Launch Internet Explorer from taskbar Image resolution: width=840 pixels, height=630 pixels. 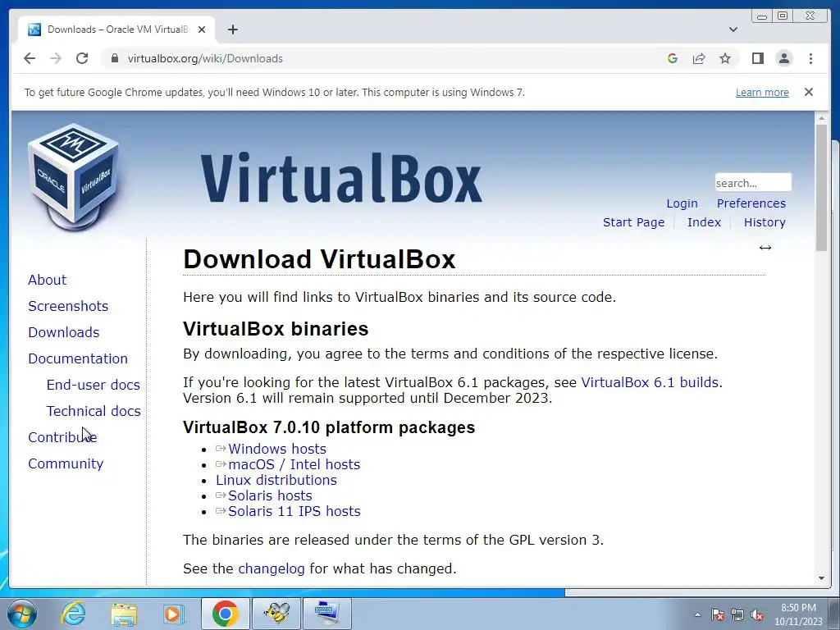tap(73, 614)
